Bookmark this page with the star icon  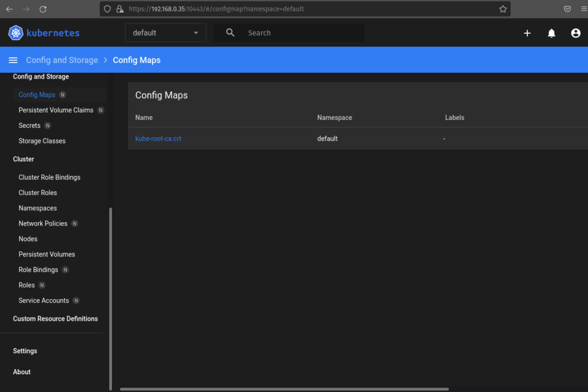[x=503, y=9]
